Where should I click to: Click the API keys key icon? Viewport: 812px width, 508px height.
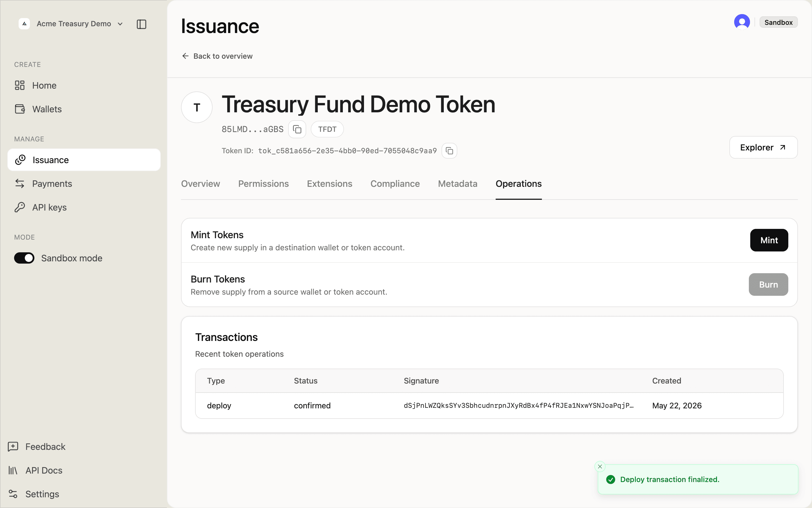[x=20, y=207]
